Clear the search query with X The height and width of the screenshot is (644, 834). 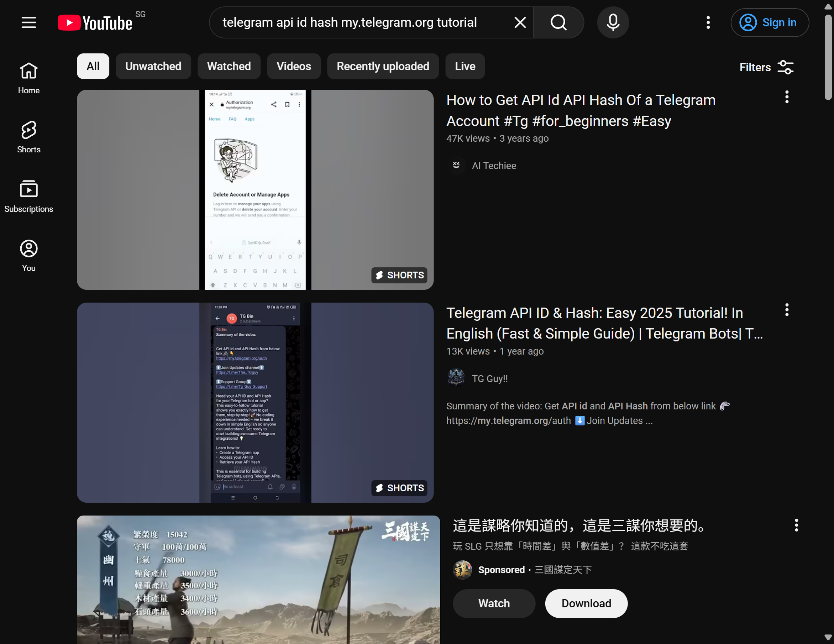tap(520, 22)
